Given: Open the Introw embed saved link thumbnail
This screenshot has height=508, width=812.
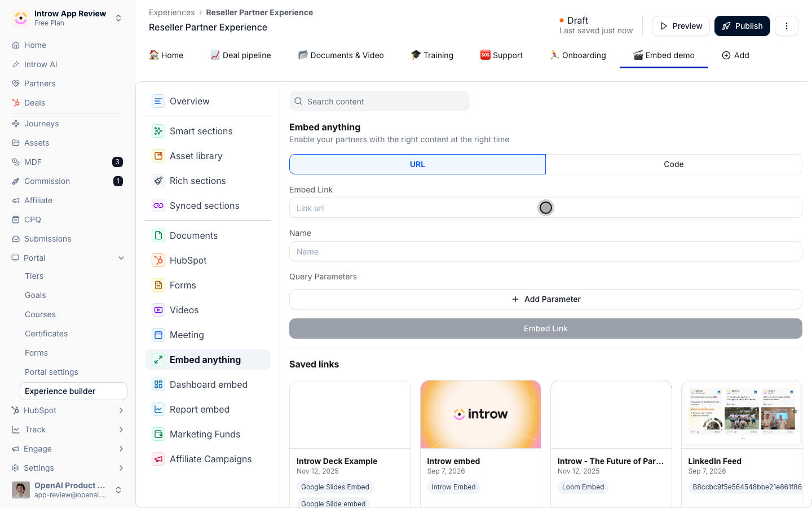Looking at the screenshot, I should click(480, 414).
